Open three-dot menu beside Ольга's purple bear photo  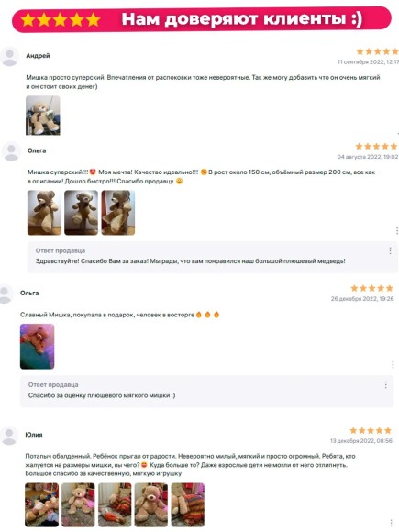point(393,365)
